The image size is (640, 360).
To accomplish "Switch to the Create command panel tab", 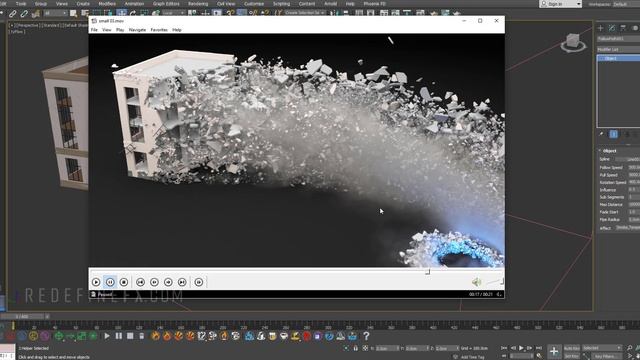I will (600, 28).
